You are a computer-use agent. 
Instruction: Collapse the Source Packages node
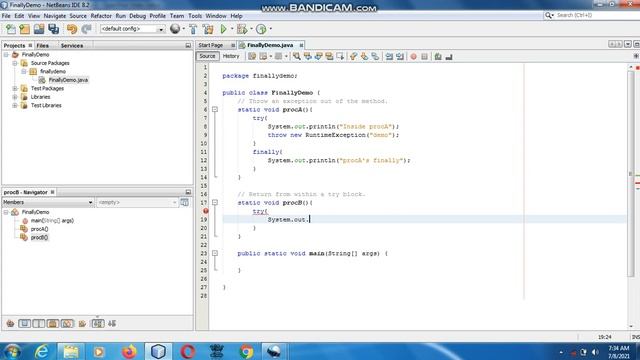(15, 63)
